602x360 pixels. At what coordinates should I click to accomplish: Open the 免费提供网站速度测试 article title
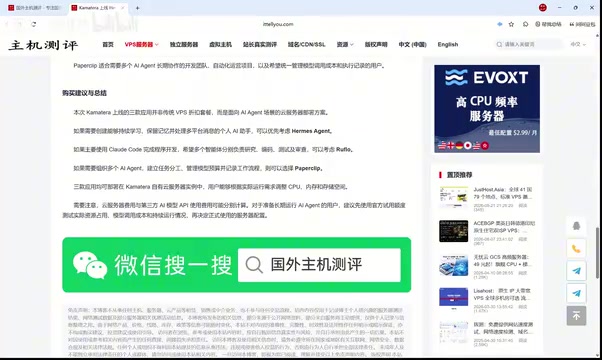click(x=503, y=328)
